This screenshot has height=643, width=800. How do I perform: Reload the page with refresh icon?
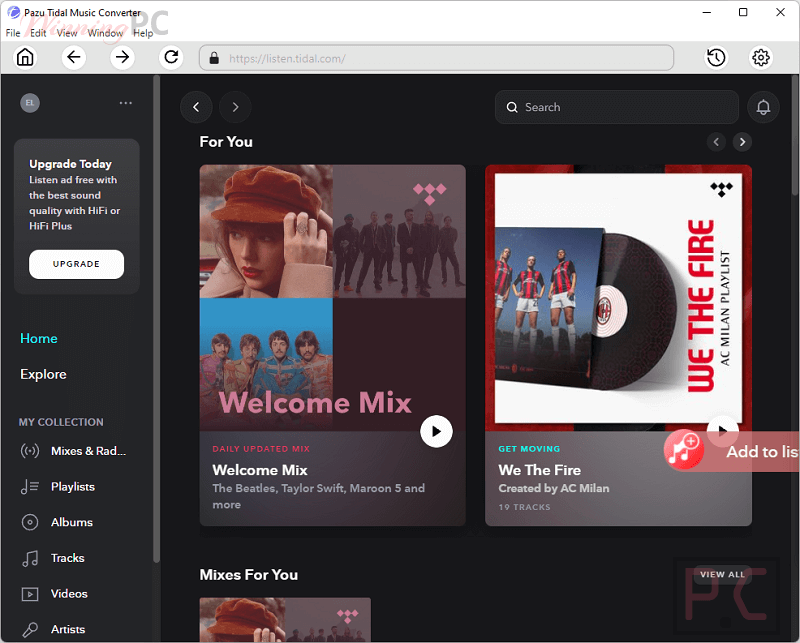tap(171, 57)
